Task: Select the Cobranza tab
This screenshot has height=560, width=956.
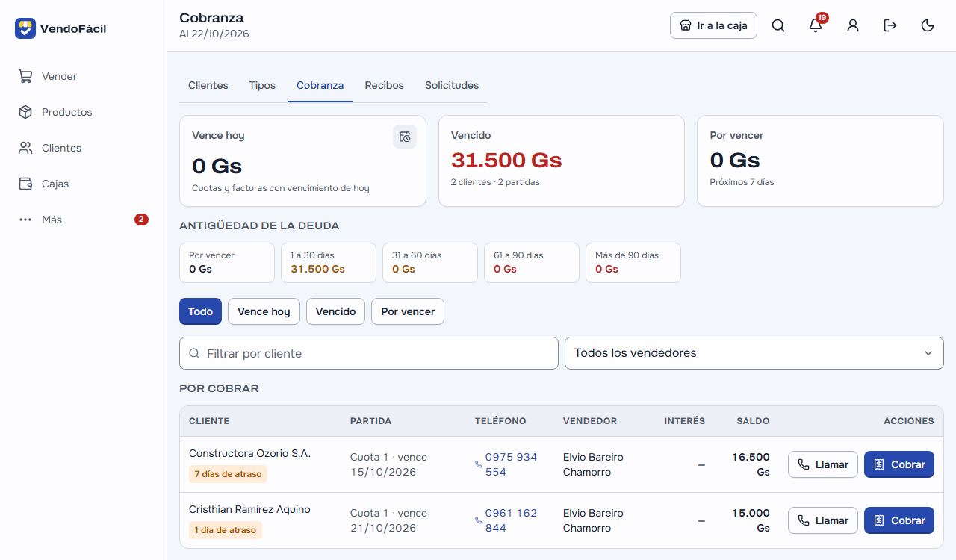Action: (320, 85)
